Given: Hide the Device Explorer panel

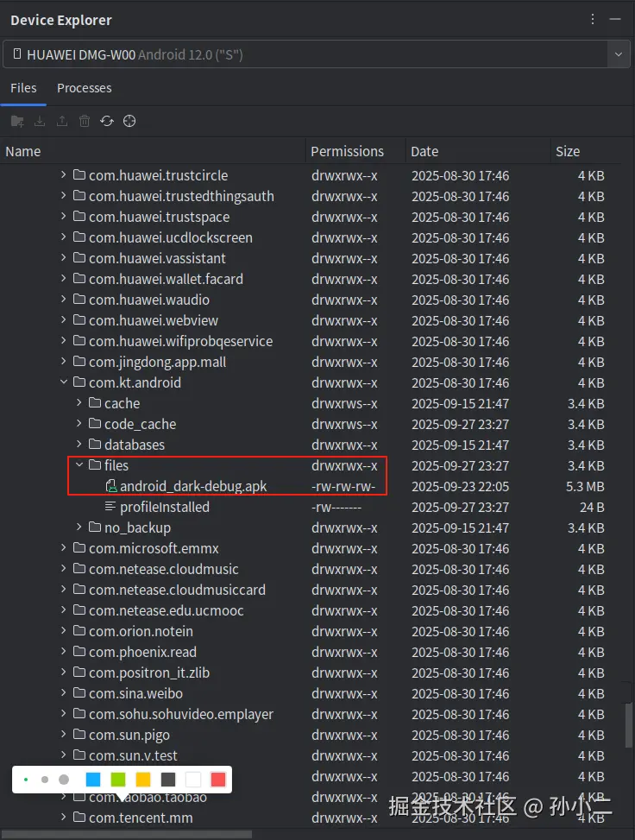Looking at the screenshot, I should [x=615, y=19].
